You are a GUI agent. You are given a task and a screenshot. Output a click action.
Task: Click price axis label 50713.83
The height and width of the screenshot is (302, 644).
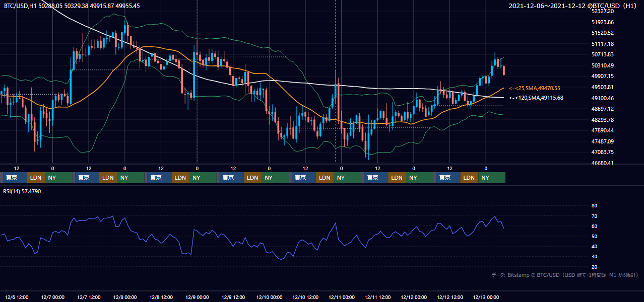point(602,54)
